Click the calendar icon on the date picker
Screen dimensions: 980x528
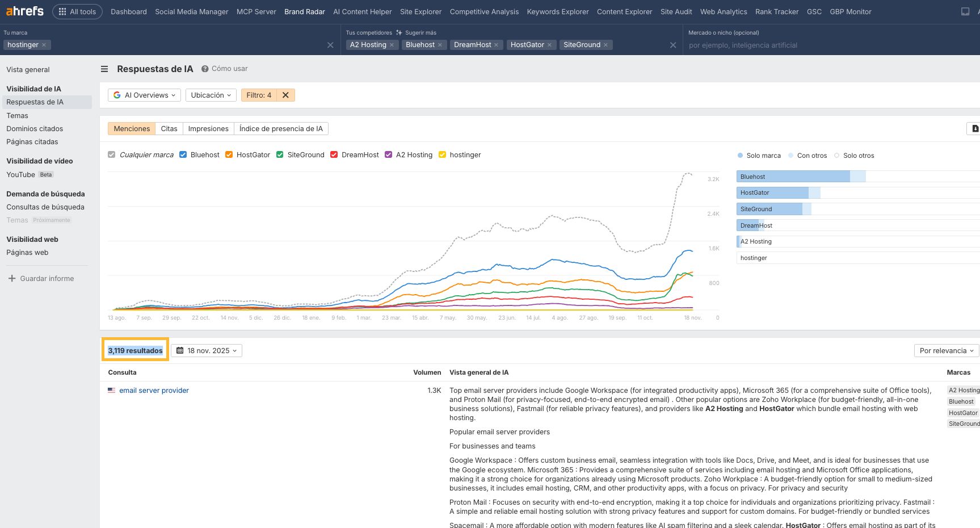(x=180, y=350)
